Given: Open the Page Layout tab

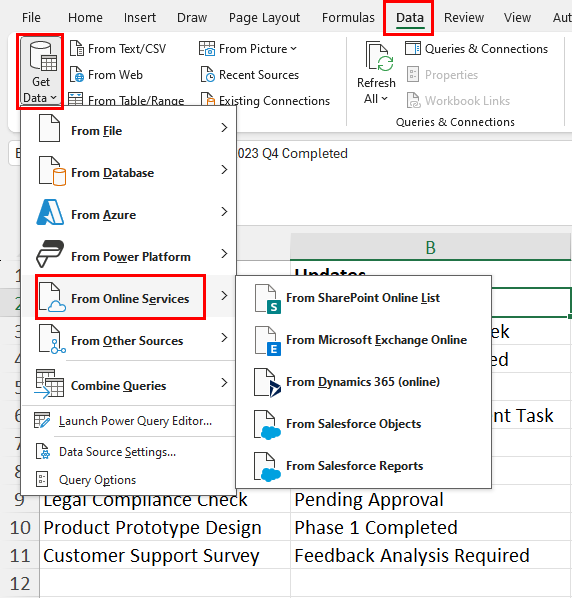Looking at the screenshot, I should point(264,18).
